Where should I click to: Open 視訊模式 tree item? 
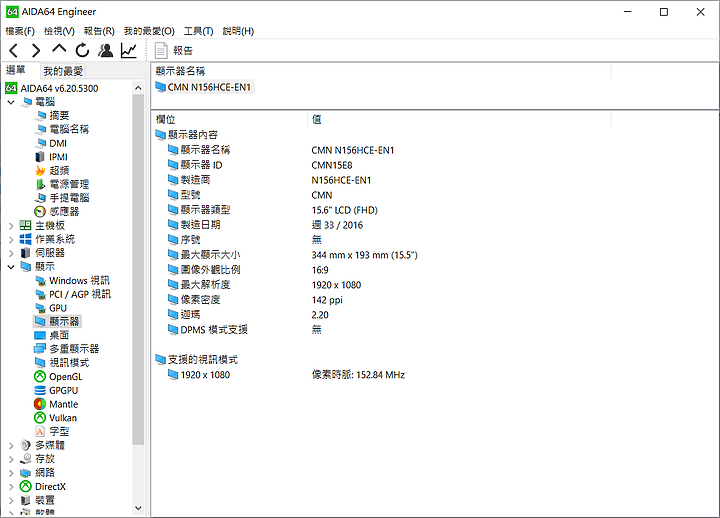pos(69,363)
